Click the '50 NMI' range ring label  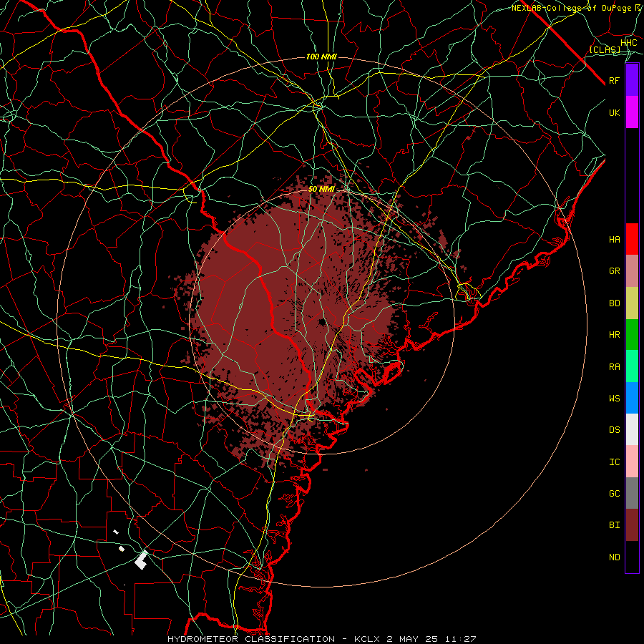click(321, 189)
